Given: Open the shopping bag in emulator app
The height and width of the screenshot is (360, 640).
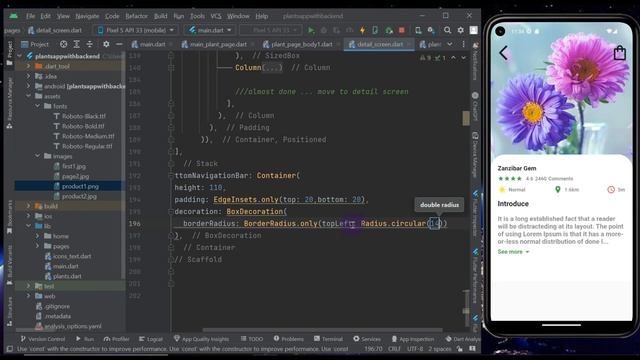Looking at the screenshot, I should coord(620,53).
